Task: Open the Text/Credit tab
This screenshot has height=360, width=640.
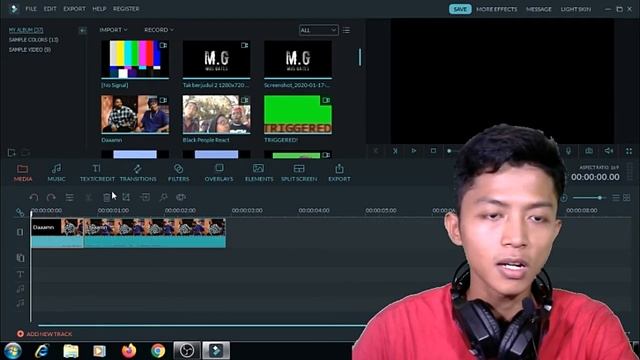Action: click(97, 173)
